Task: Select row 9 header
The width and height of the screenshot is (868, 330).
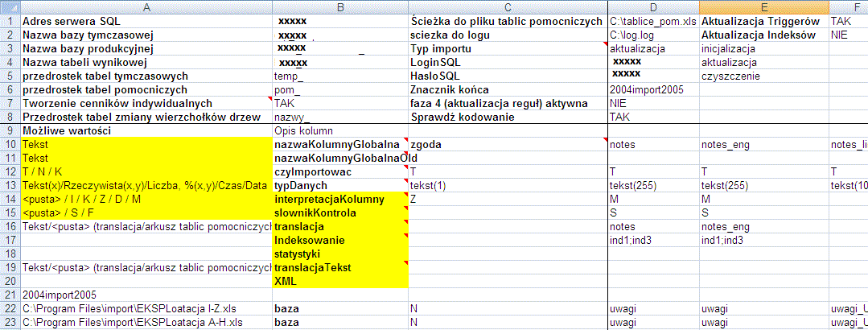Action: [x=10, y=131]
